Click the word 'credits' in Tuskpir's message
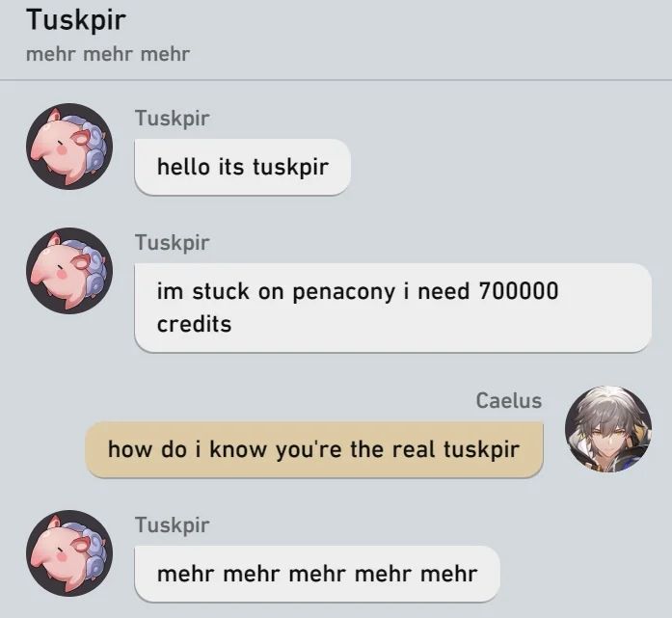 tap(194, 324)
